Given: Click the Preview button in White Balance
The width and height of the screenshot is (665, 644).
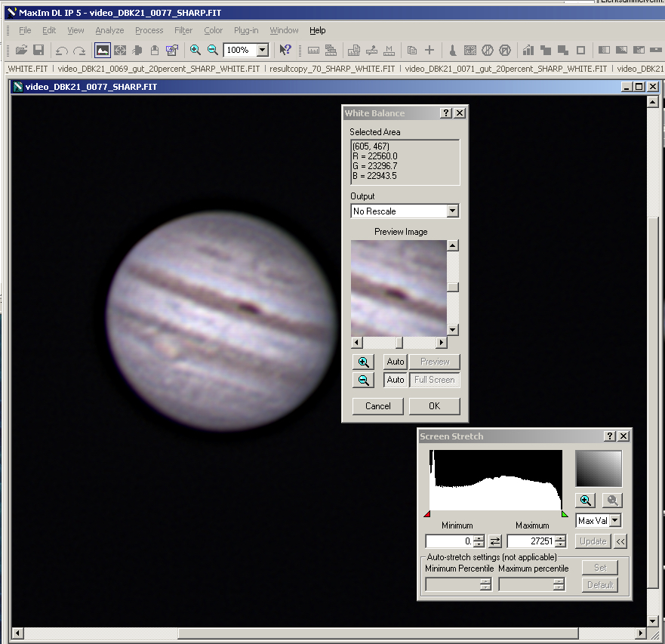Looking at the screenshot, I should pos(435,362).
